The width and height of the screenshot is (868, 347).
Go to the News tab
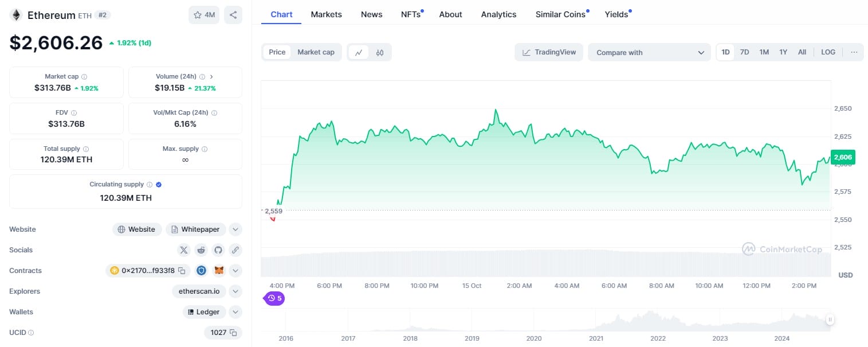click(x=371, y=14)
